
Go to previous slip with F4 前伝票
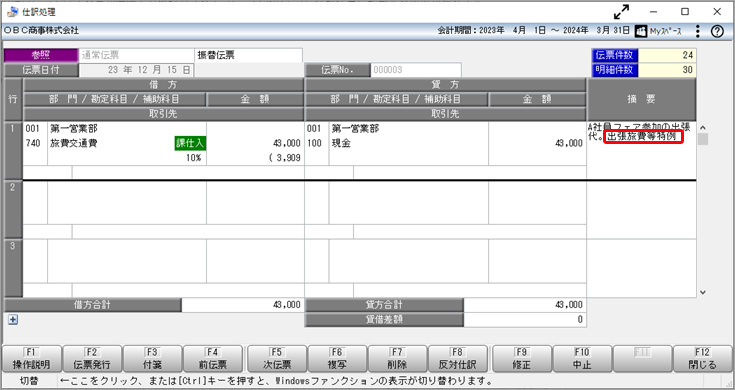tap(212, 359)
